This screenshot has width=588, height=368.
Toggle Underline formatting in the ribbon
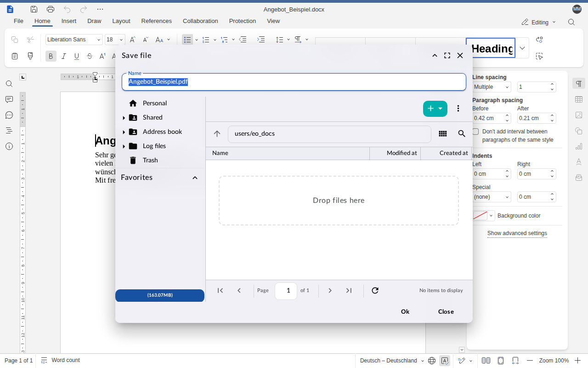tap(77, 56)
